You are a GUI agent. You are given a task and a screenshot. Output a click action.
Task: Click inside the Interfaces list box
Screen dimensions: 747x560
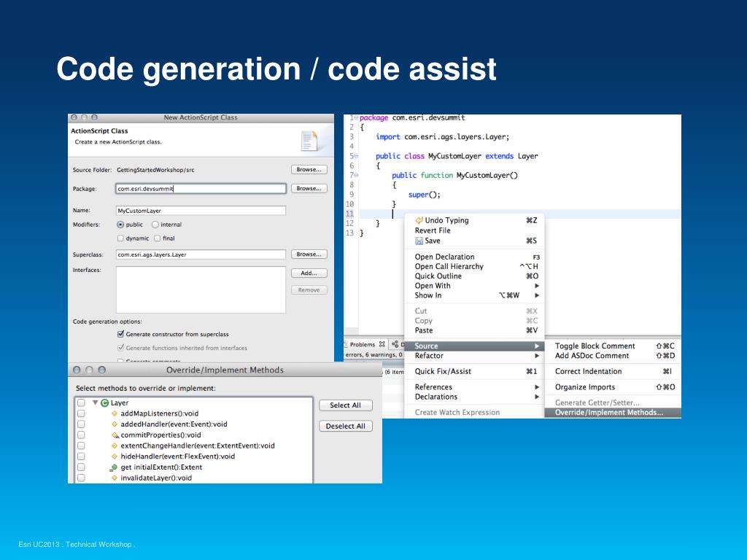201,289
